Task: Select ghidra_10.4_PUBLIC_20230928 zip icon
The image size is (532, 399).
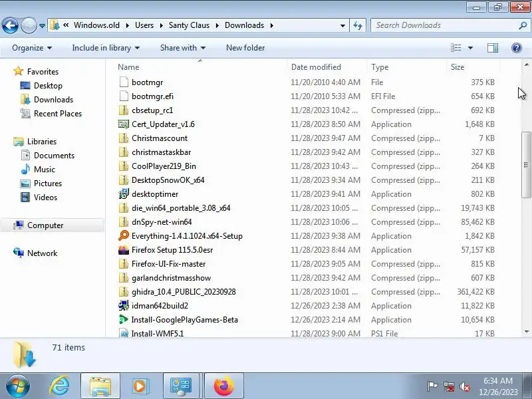Action: [x=124, y=292]
